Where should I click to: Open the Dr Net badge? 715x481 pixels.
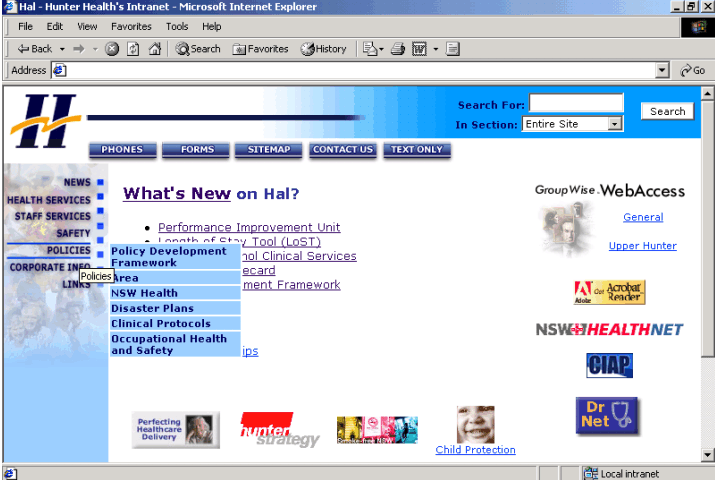point(607,416)
